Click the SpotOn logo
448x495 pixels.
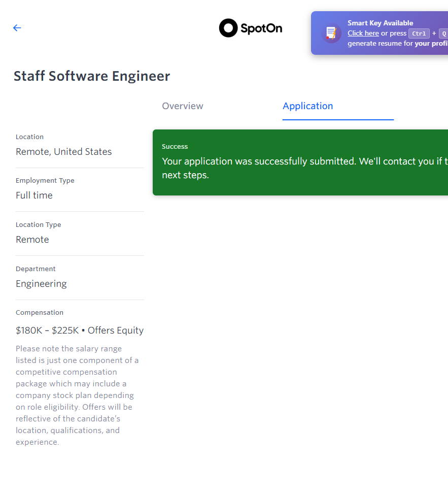click(x=251, y=28)
